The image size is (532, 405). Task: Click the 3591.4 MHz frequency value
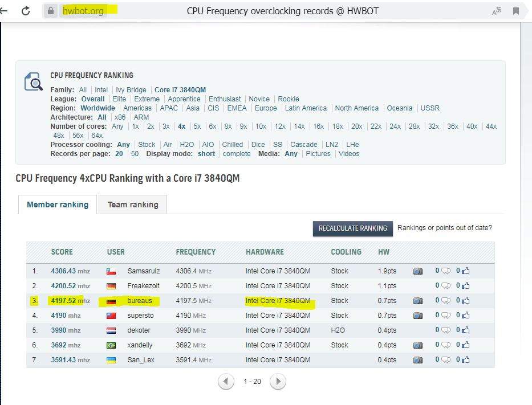pos(193,360)
